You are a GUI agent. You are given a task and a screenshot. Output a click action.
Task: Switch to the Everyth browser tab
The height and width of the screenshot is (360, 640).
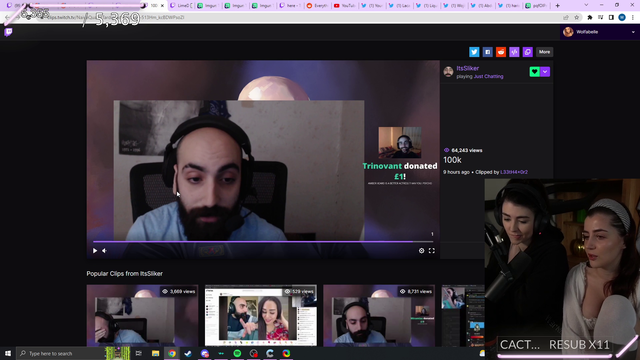click(317, 6)
